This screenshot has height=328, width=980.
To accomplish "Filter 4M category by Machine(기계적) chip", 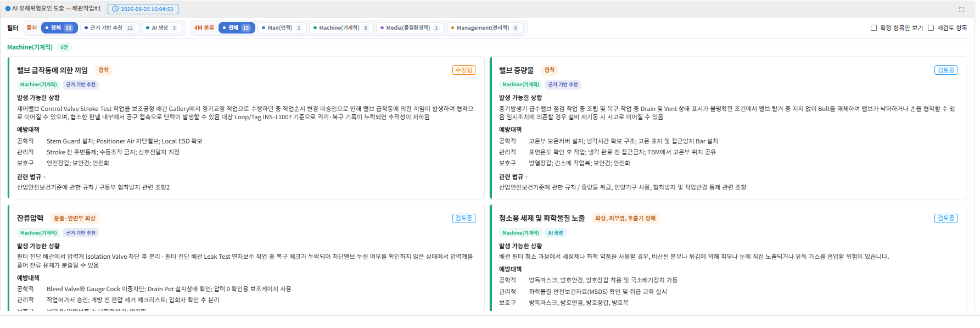I will pos(341,27).
